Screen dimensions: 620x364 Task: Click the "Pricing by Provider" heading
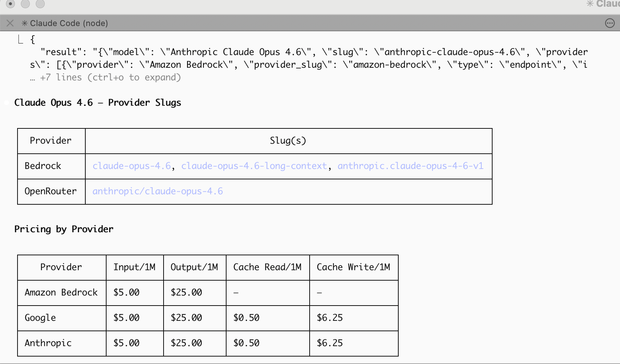pos(64,229)
